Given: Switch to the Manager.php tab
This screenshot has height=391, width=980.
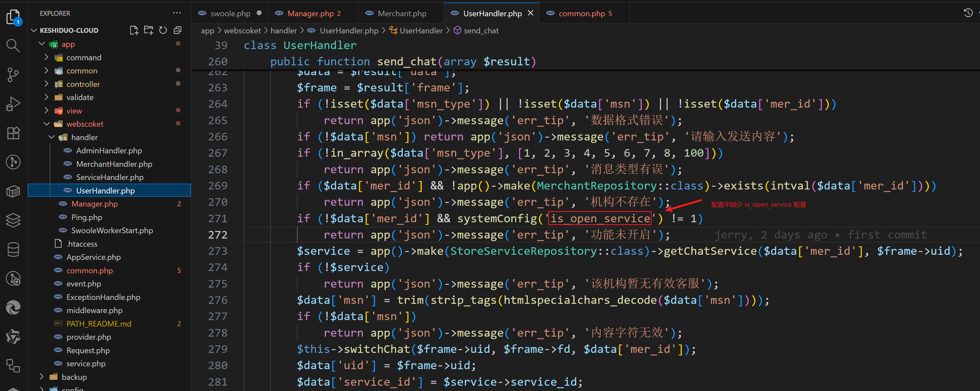Looking at the screenshot, I should point(310,14).
